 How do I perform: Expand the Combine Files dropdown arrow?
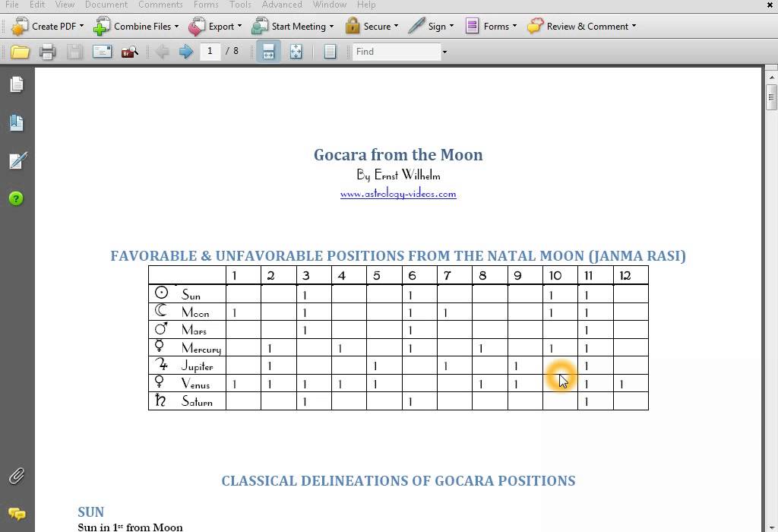[176, 26]
